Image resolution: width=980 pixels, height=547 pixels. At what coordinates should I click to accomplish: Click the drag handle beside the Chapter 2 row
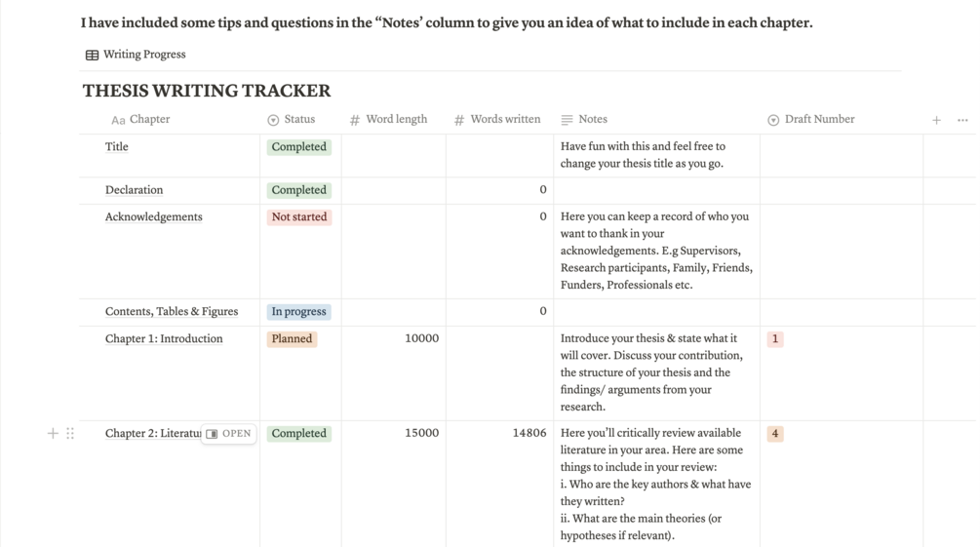tap(70, 433)
